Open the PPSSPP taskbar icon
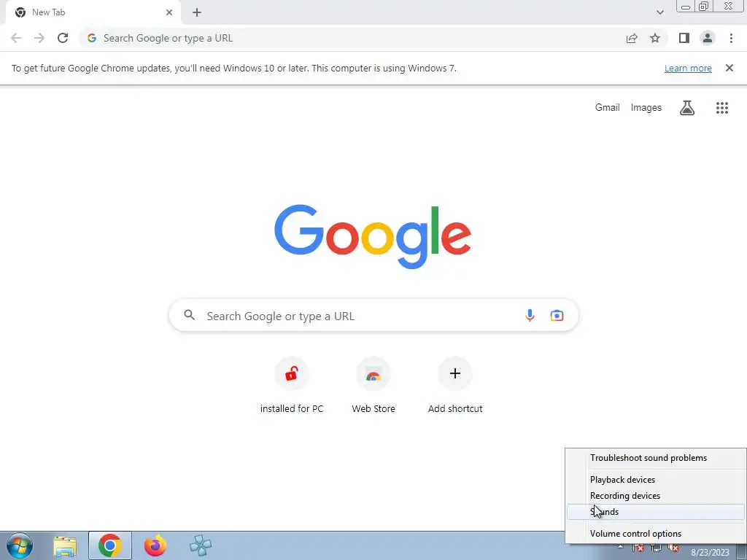747x560 pixels. pos(201,545)
